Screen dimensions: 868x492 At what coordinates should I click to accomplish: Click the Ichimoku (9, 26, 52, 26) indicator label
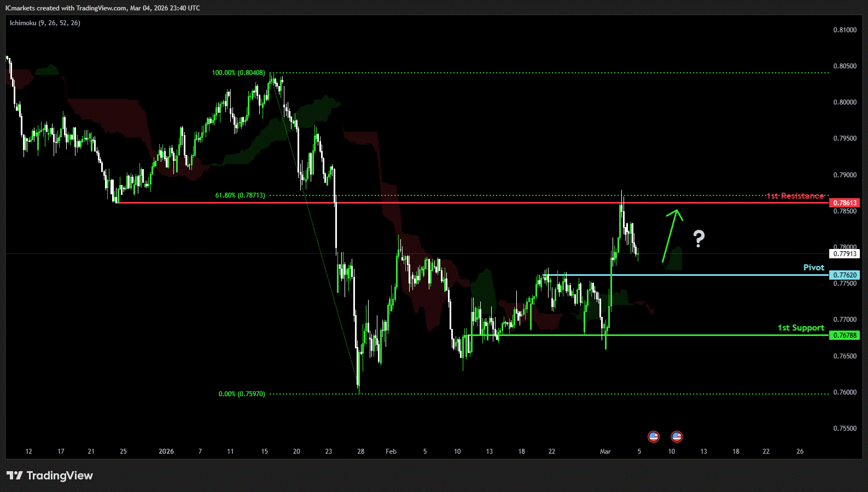tap(45, 23)
